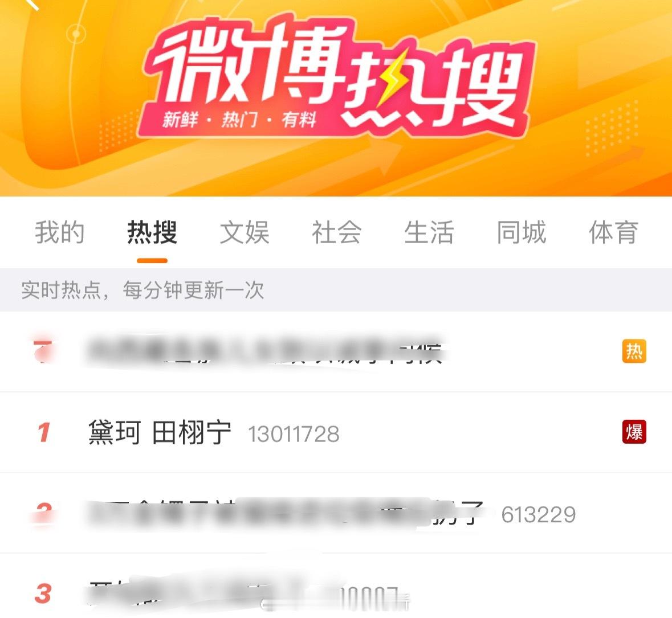Tap the orange 热 badge icon
Screen dimensions: 672x618
[x=634, y=351]
